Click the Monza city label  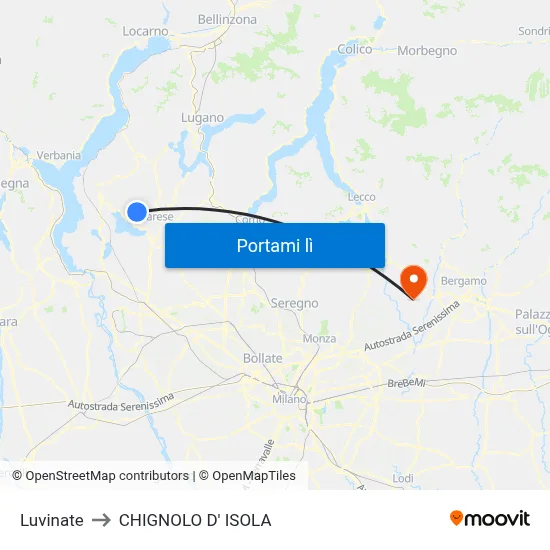click(x=319, y=338)
